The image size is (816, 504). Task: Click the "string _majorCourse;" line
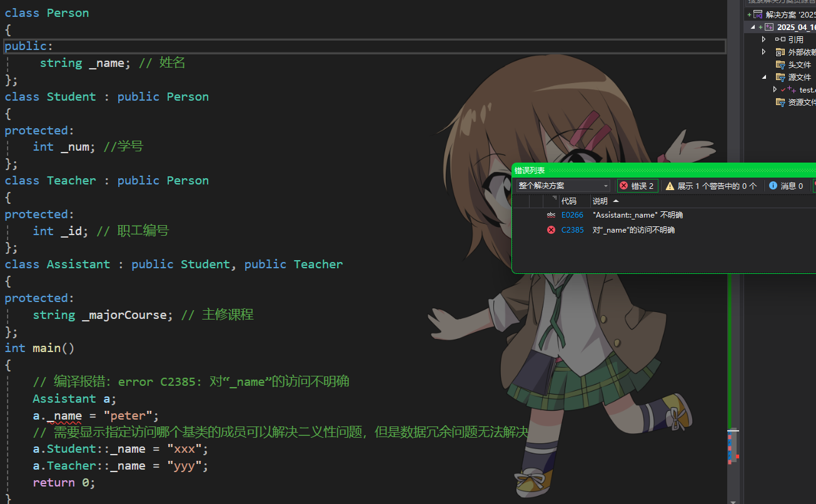pos(103,315)
